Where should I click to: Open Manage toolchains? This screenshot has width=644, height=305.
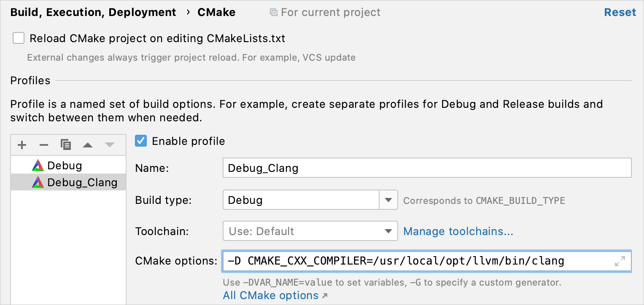pos(458,231)
